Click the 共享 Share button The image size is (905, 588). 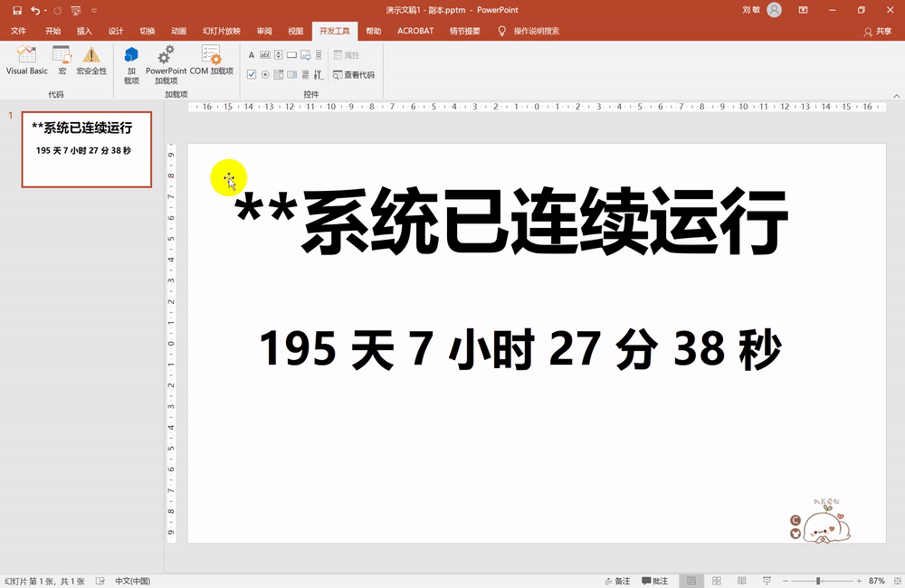tap(877, 31)
